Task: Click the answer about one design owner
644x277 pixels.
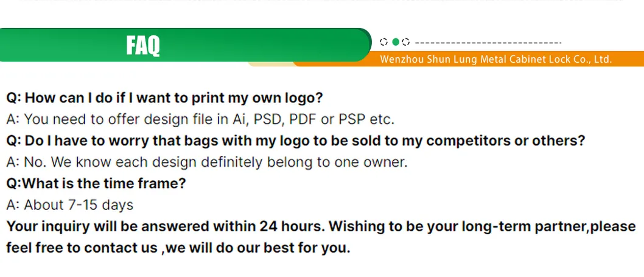Action: (206, 162)
